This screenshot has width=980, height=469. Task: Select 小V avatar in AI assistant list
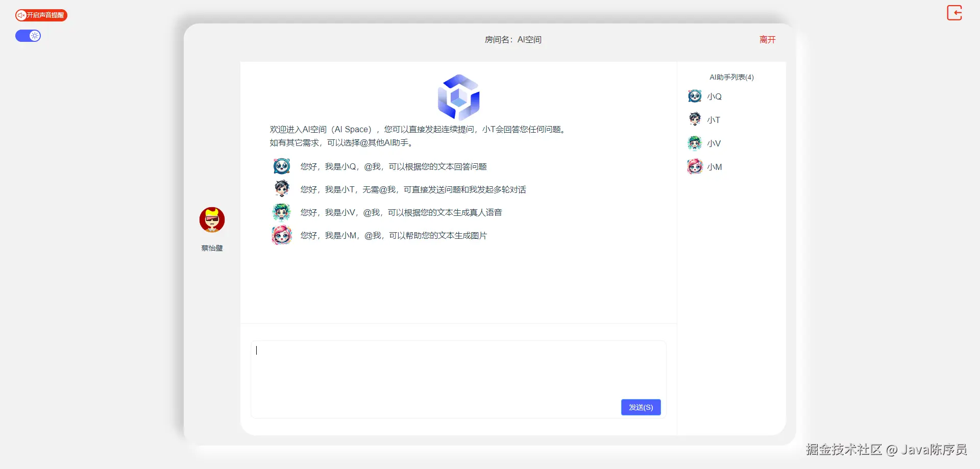coord(695,143)
